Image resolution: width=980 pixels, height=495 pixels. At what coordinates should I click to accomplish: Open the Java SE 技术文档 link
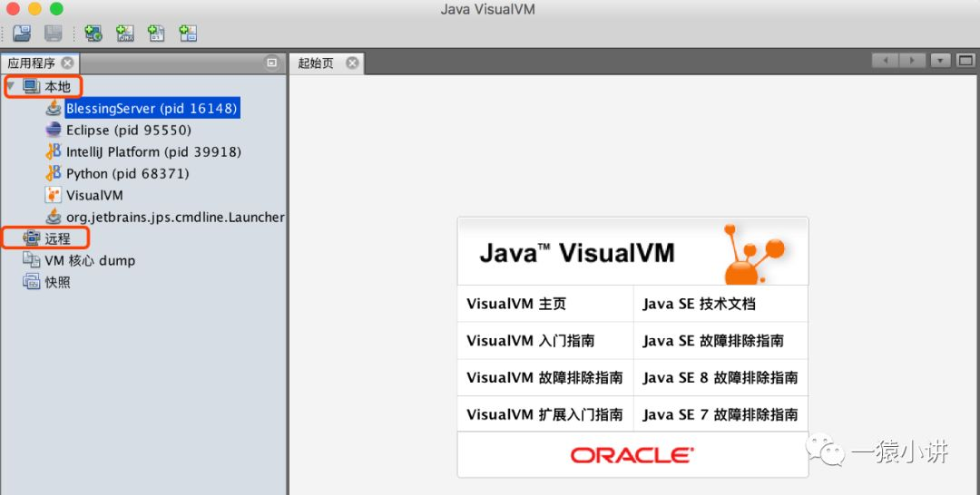(x=700, y=304)
